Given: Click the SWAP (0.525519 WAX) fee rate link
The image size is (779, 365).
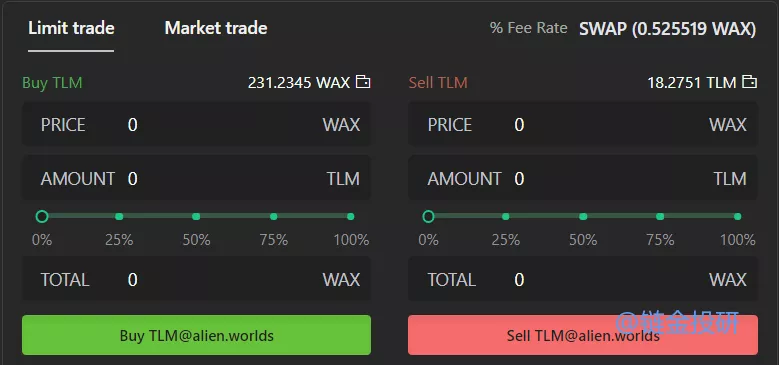Looking at the screenshot, I should 667,29.
